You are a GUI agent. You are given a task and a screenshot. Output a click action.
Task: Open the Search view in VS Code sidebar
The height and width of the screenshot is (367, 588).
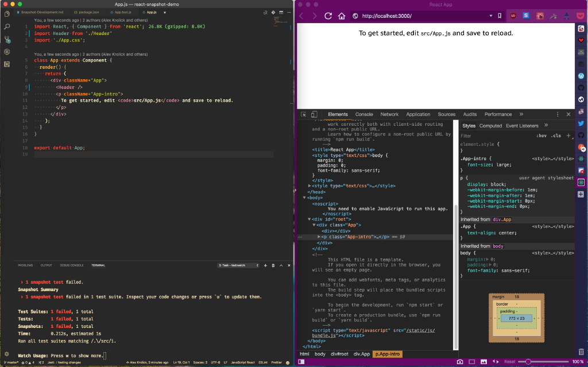(7, 27)
